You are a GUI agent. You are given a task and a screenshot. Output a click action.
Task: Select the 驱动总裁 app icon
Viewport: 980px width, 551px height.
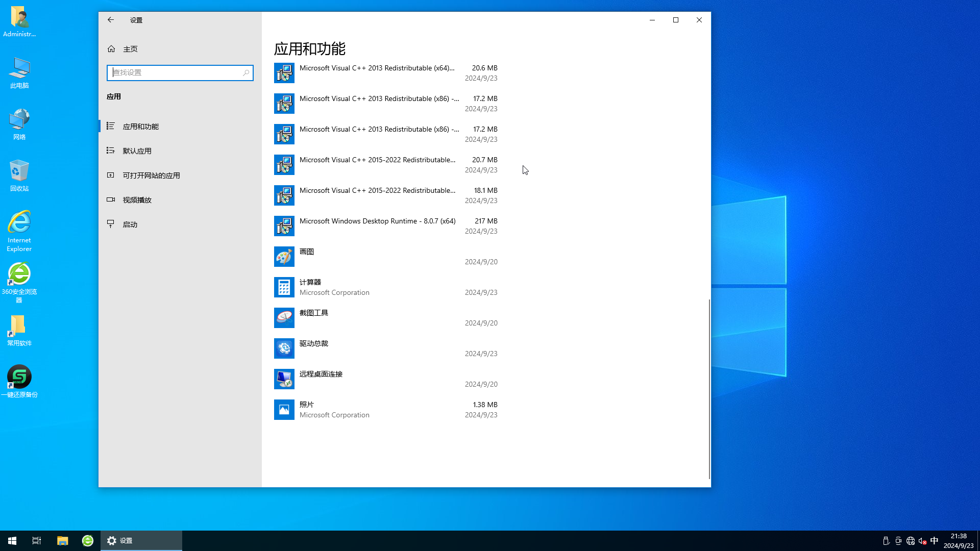[284, 348]
